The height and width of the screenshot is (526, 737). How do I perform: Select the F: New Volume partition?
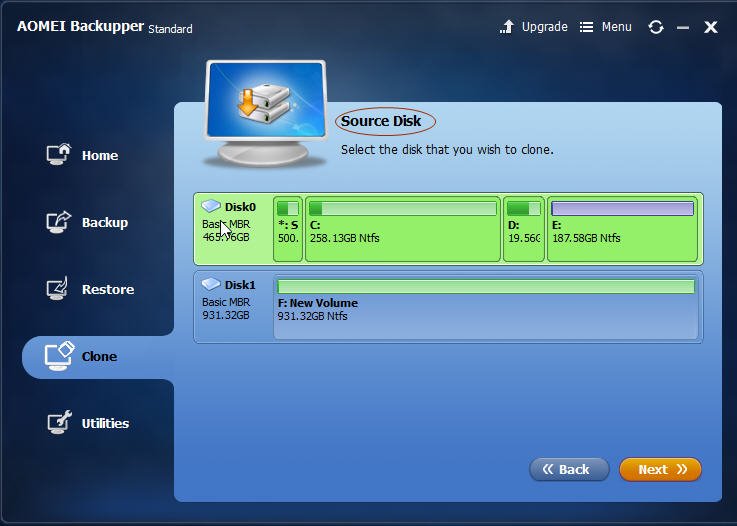tap(486, 307)
